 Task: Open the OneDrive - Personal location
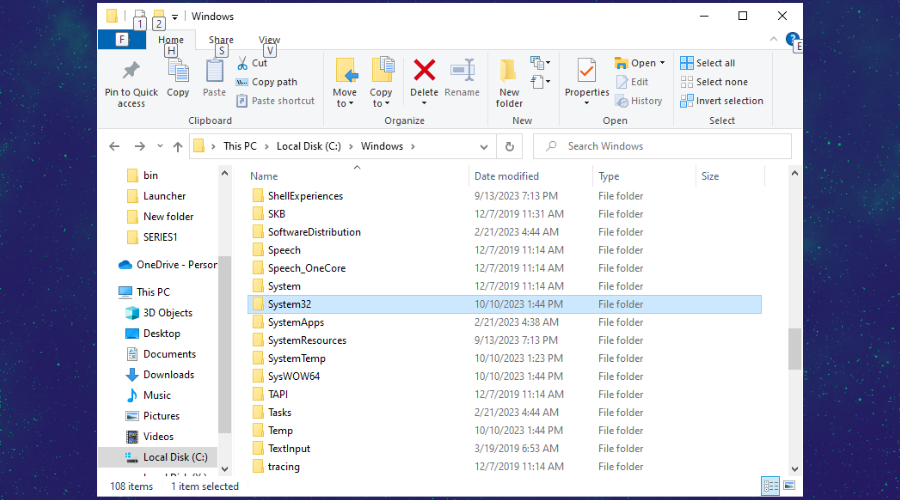click(168, 265)
